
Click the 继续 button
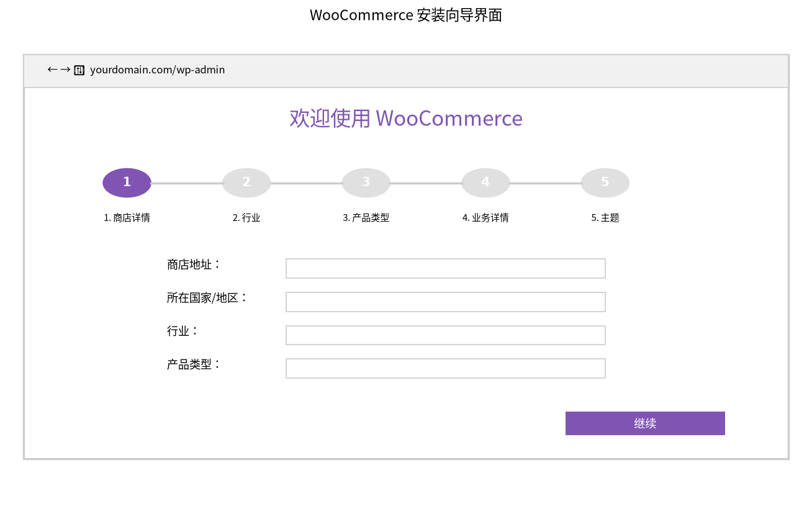coord(645,423)
